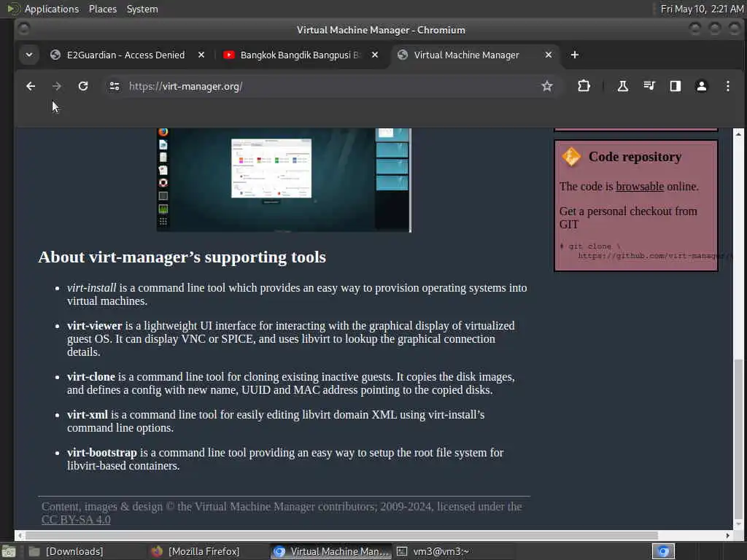This screenshot has height=560, width=747.
Task: Click the virt-xml bold term
Action: click(88, 415)
